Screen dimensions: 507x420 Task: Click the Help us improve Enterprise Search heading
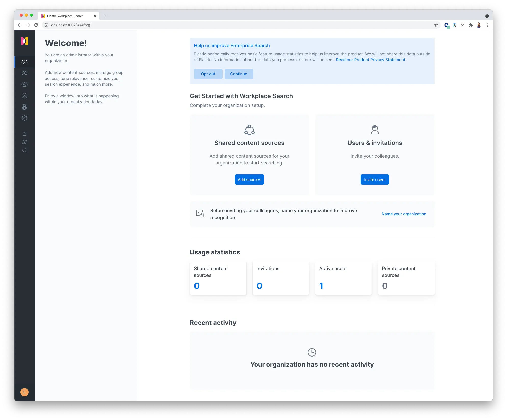tap(232, 45)
